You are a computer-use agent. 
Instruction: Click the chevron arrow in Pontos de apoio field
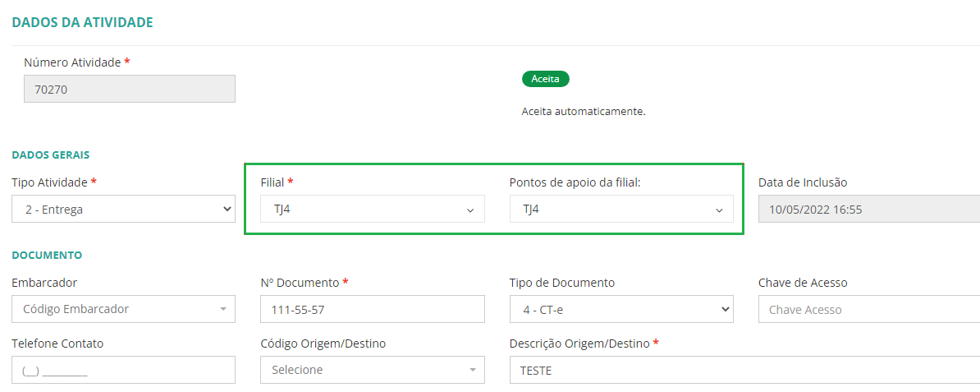click(x=719, y=210)
